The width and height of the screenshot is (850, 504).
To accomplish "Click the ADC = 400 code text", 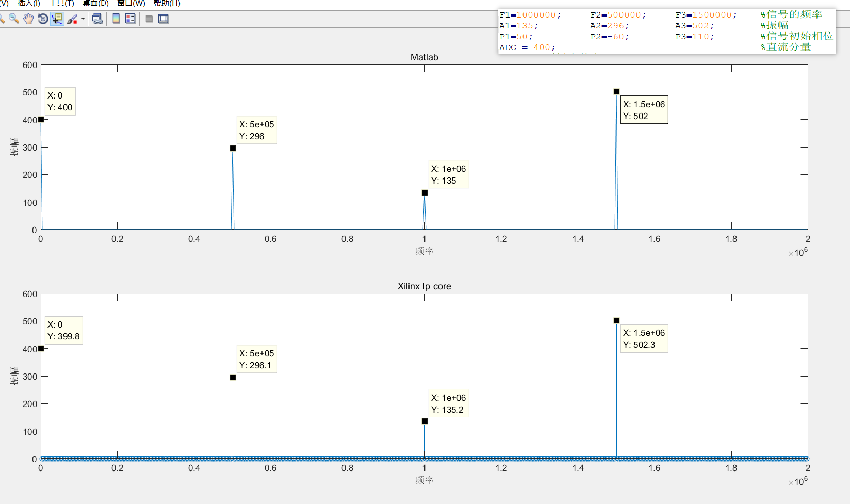I will (527, 47).
